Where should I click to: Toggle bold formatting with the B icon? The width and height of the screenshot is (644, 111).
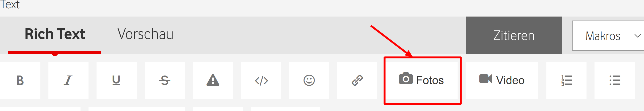pyautogui.click(x=20, y=80)
